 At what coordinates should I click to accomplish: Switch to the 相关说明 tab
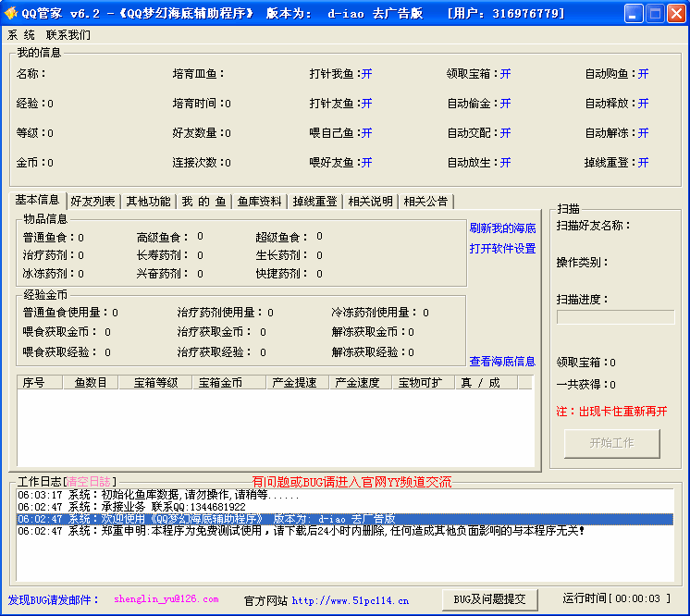370,202
